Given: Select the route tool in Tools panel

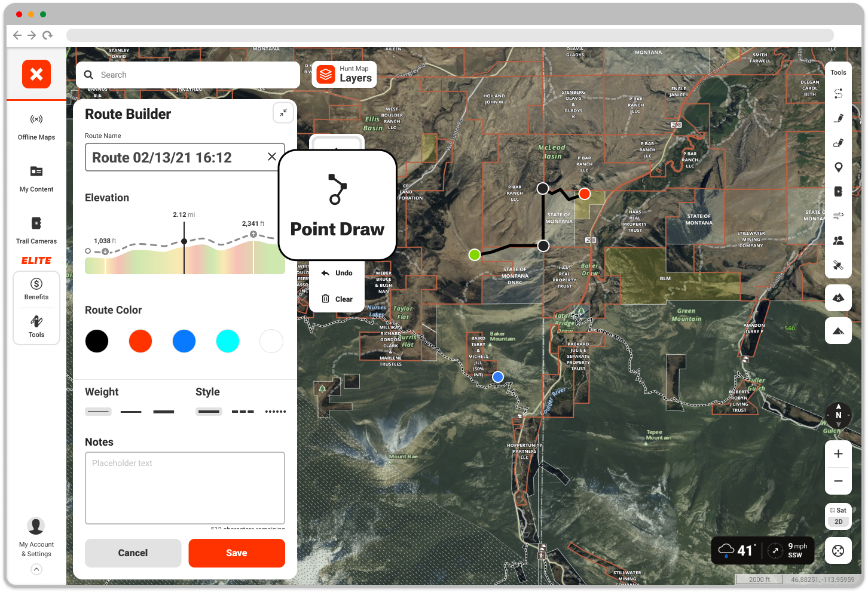Looking at the screenshot, I should tap(838, 94).
